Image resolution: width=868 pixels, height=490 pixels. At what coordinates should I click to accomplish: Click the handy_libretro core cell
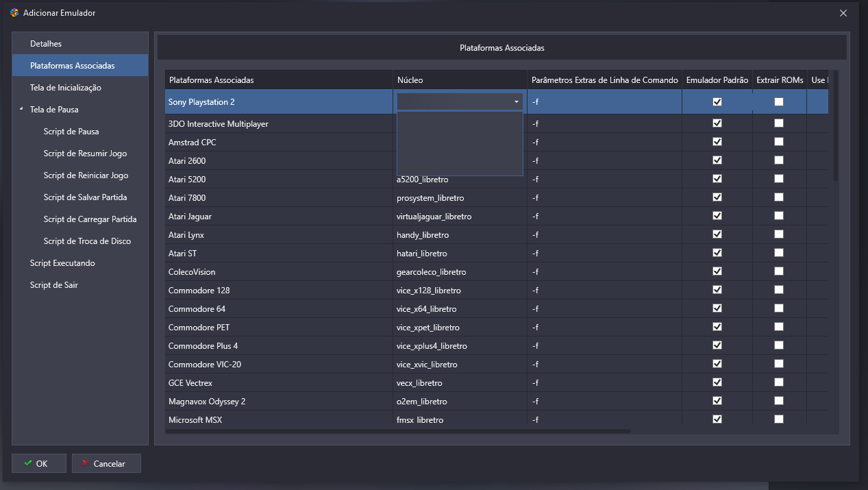(460, 234)
